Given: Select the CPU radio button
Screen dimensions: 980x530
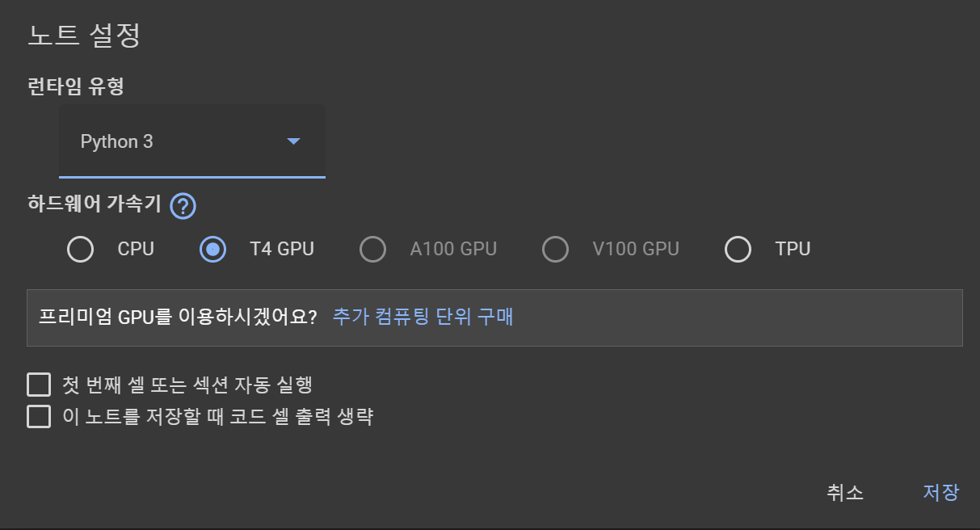Looking at the screenshot, I should pos(80,250).
